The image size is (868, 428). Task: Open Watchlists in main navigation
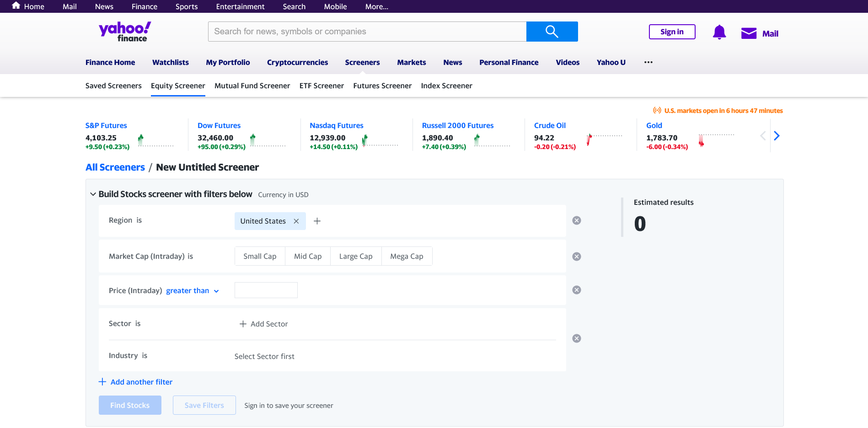[x=171, y=63]
